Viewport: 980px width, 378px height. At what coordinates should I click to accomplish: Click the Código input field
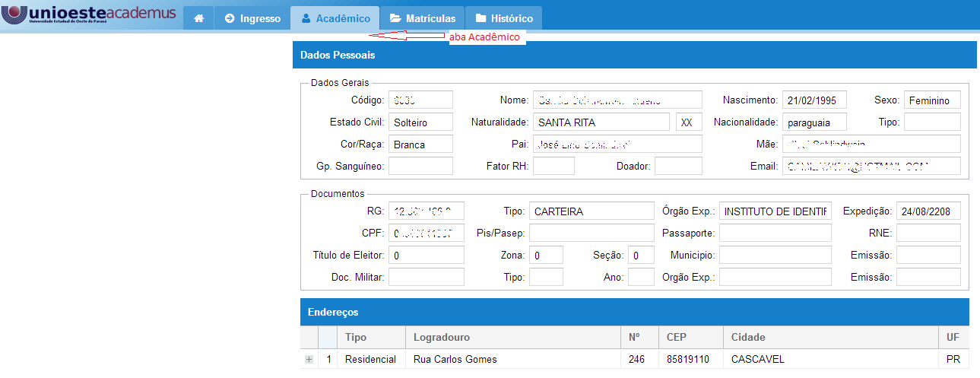click(x=420, y=100)
